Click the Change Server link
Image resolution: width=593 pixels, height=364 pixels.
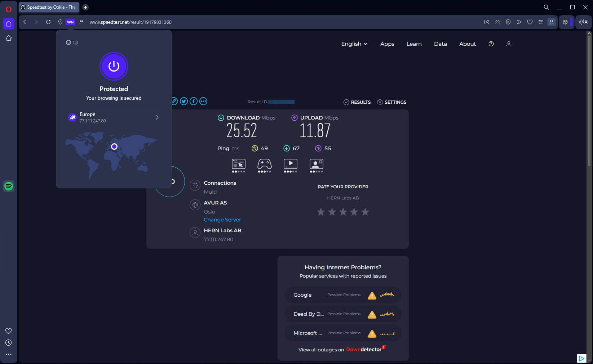tap(222, 220)
